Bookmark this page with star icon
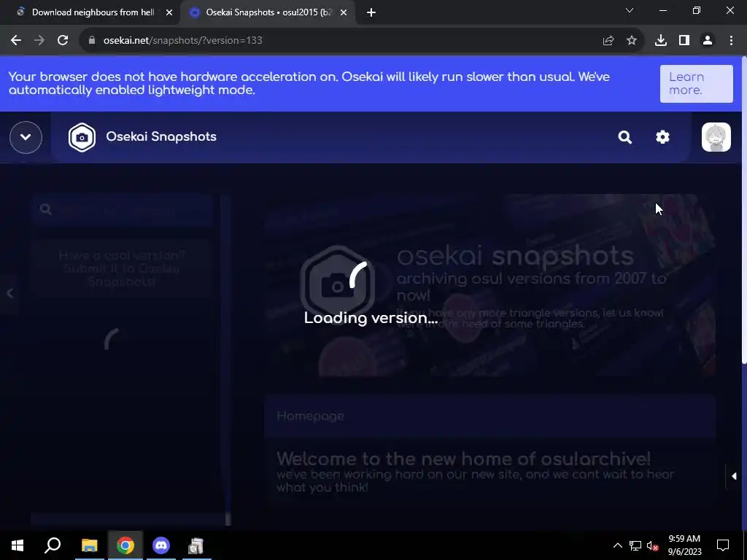The image size is (747, 560). 632,41
